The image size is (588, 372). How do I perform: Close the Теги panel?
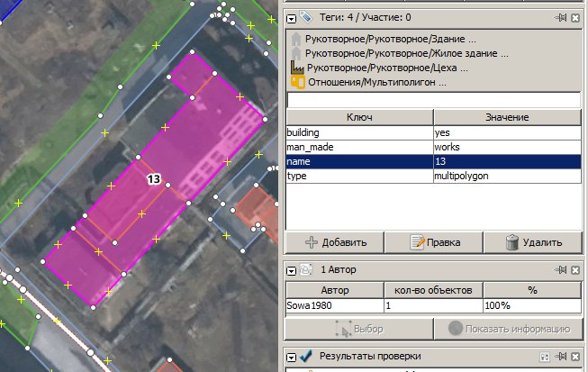(575, 18)
